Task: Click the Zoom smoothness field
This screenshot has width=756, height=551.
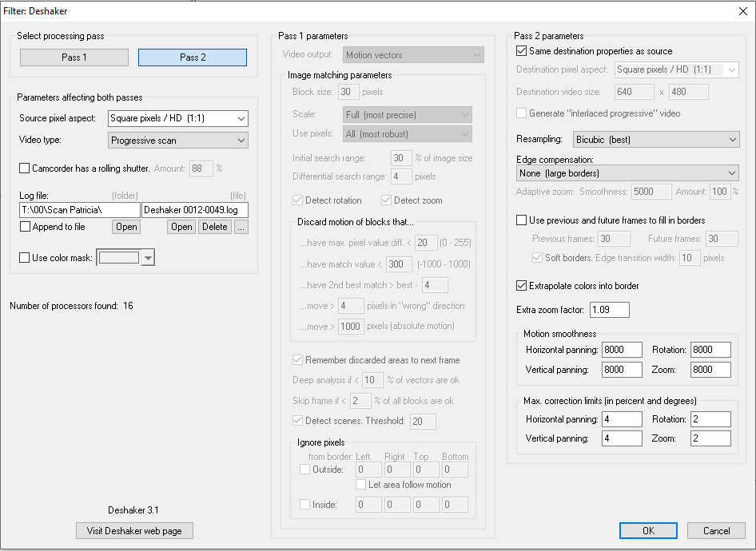Action: coord(710,370)
